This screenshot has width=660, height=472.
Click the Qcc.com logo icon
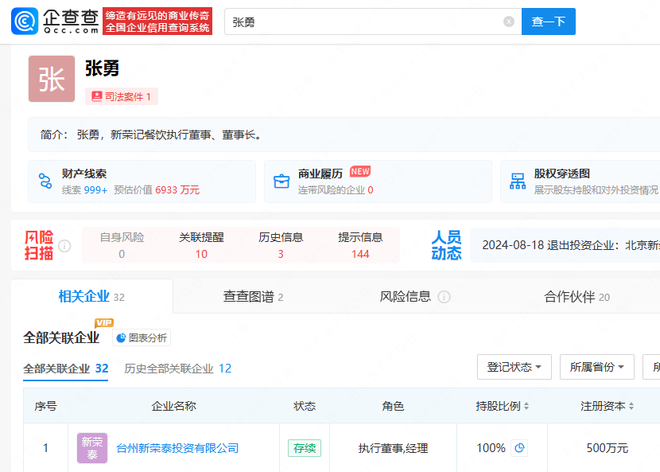pos(24,21)
